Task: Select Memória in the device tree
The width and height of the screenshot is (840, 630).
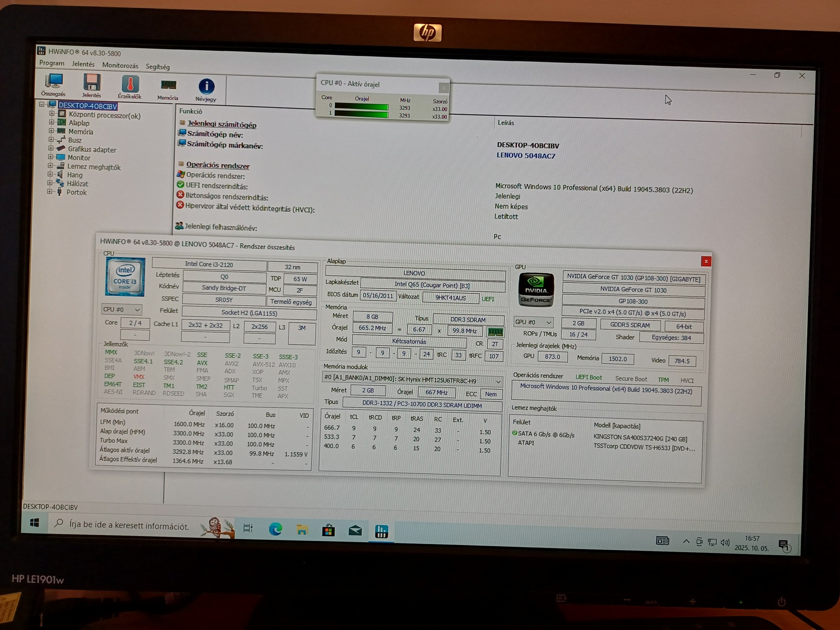Action: 81,132
